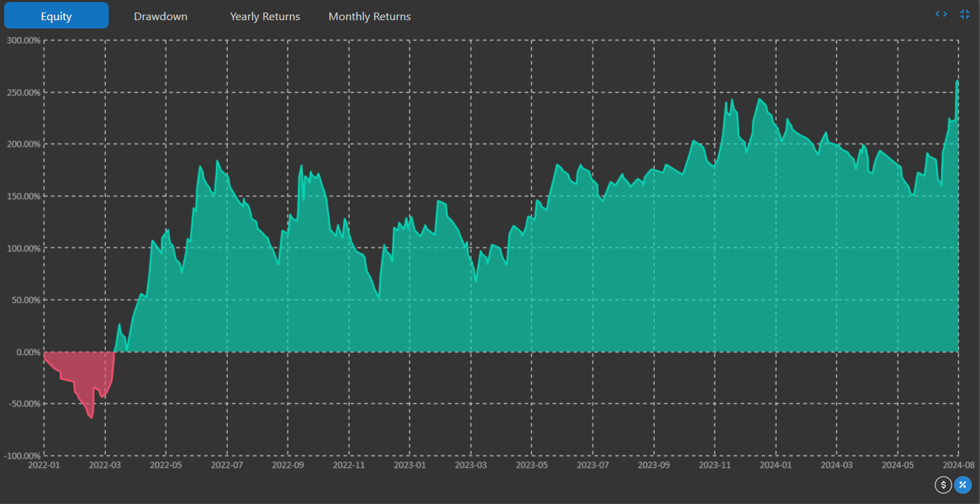Click the embed code angle-brackets icon
The image size is (980, 504).
941,14
